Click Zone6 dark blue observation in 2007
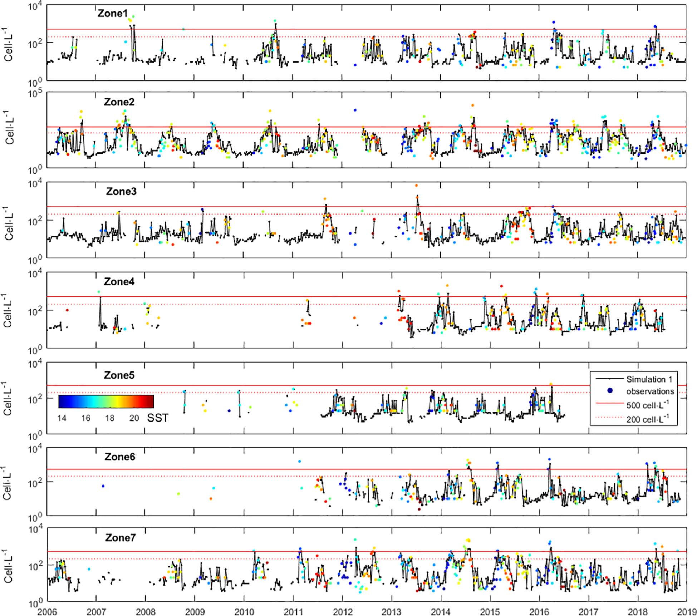The width and height of the screenshot is (697, 616). tap(103, 486)
